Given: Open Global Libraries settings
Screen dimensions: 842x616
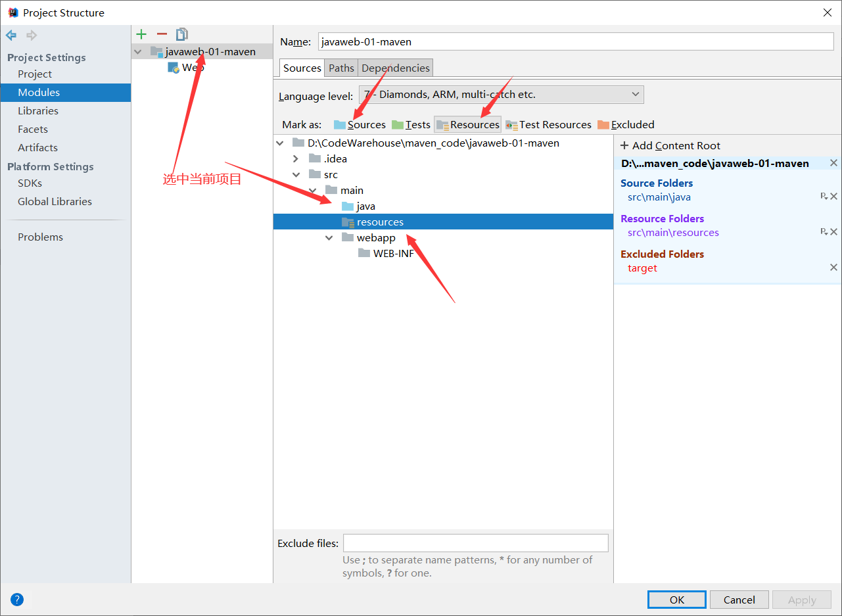Looking at the screenshot, I should (55, 202).
